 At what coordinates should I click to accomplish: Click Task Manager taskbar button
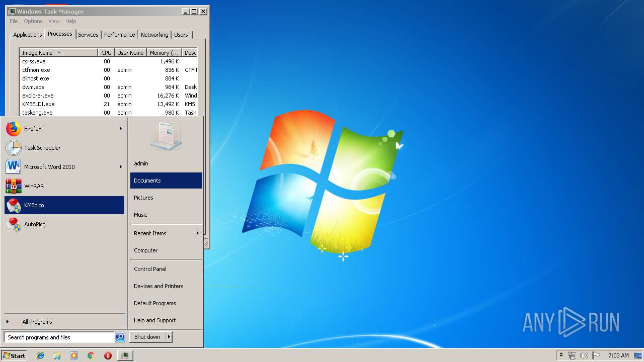pyautogui.click(x=125, y=355)
